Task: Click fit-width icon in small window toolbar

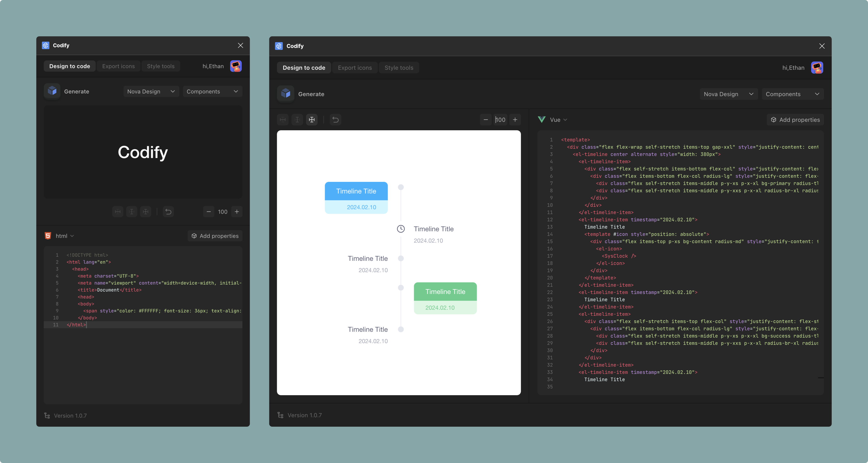Action: [x=118, y=212]
